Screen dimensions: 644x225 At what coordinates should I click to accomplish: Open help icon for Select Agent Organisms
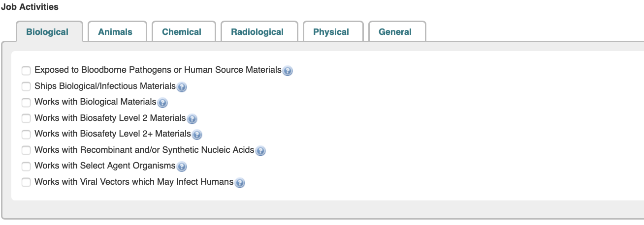[182, 167]
